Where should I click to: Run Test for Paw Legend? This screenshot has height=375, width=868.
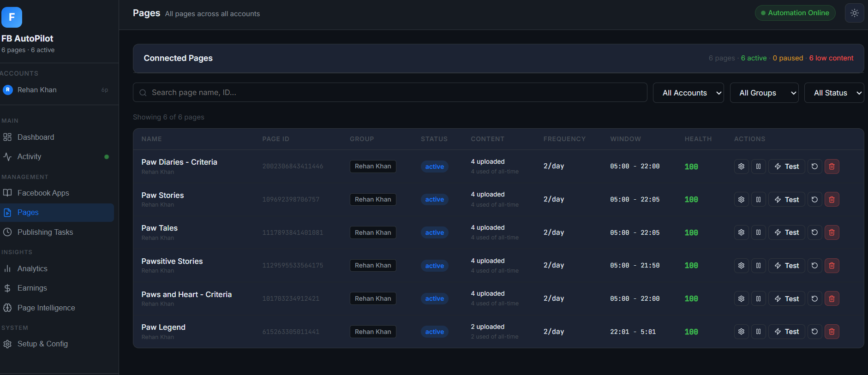click(x=786, y=332)
